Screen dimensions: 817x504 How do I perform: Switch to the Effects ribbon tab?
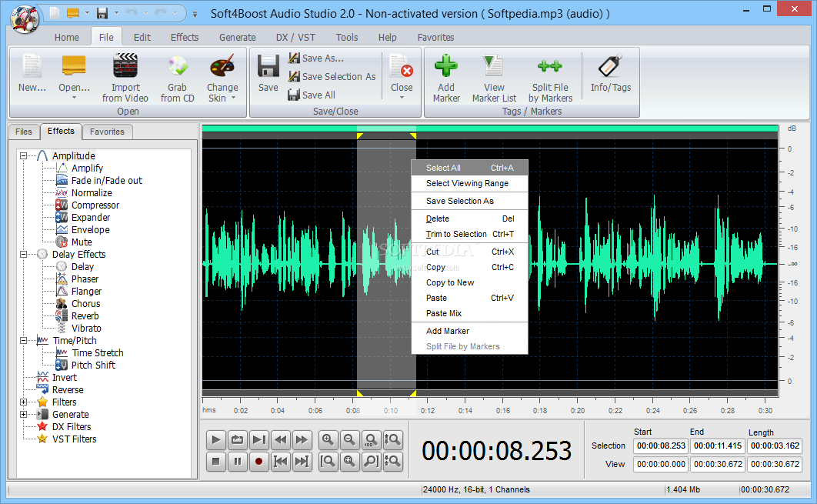pos(185,38)
